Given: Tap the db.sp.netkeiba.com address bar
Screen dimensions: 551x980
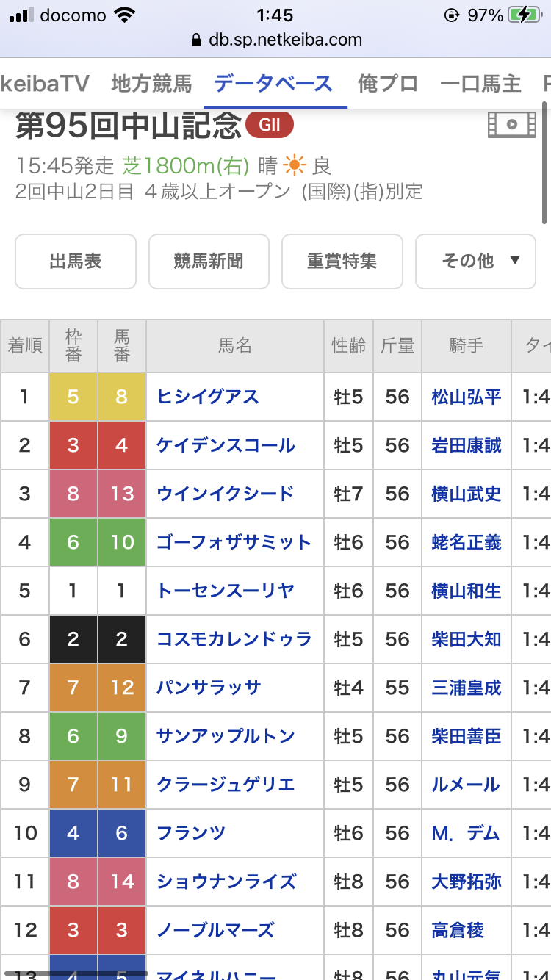Looking at the screenshot, I should click(x=285, y=40).
